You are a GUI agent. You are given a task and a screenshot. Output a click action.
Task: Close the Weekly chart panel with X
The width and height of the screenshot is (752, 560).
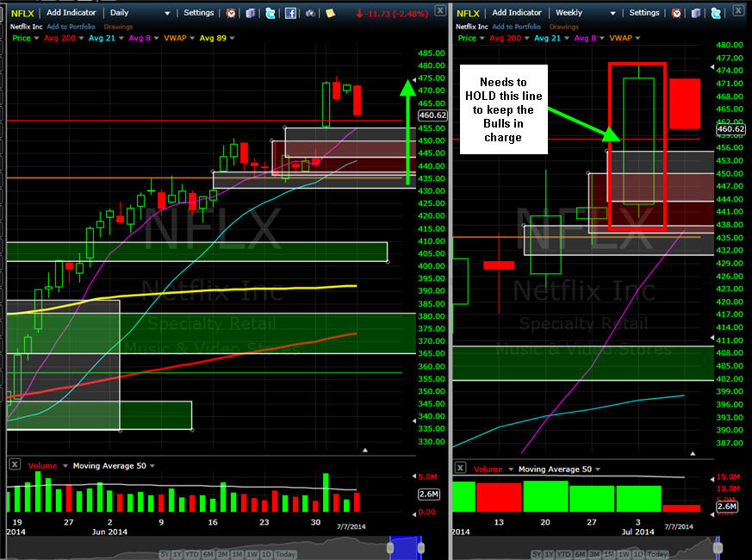(738, 9)
